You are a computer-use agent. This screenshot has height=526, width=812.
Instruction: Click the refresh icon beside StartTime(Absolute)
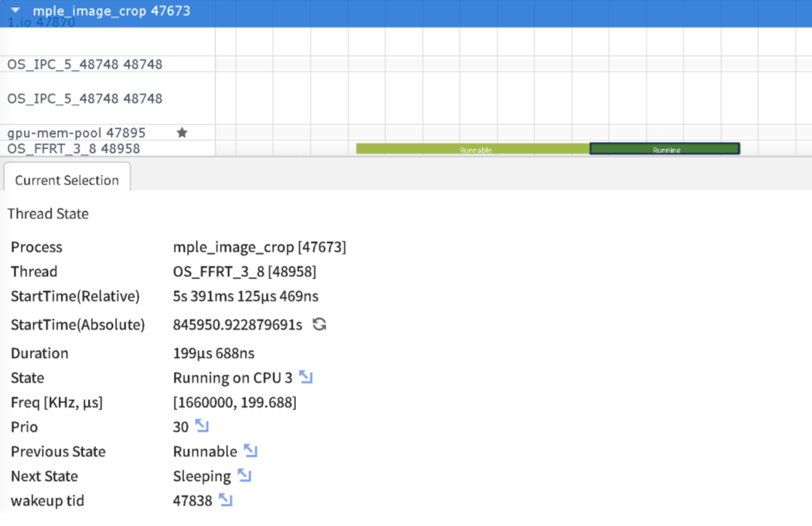[x=319, y=324]
